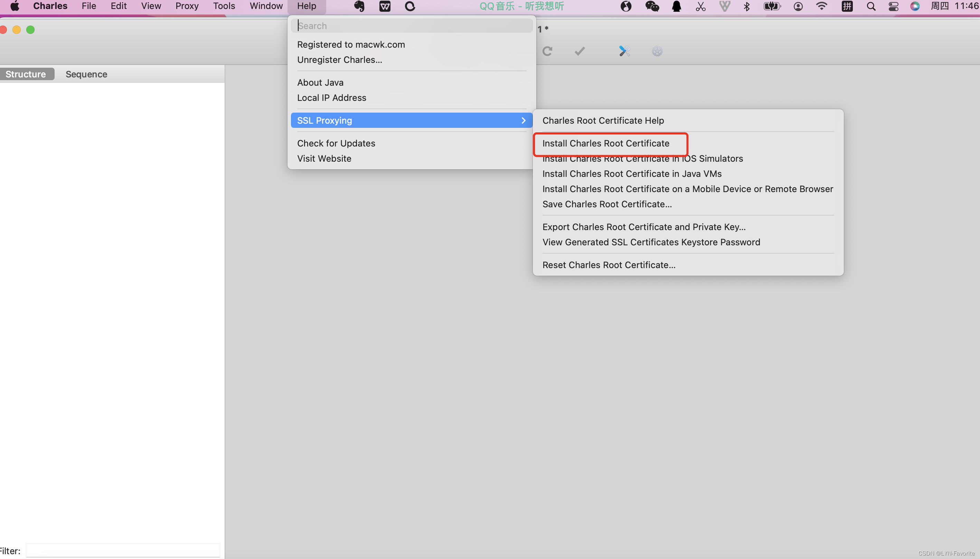Click the Help menu Search field
The height and width of the screenshot is (559, 980).
pos(411,26)
